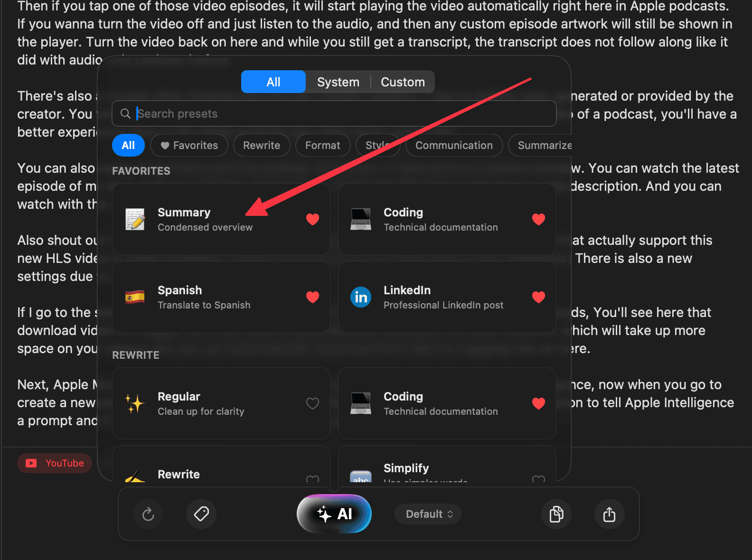Viewport: 752px width, 560px height.
Task: Favorite the Regular preset heart
Action: pos(312,403)
